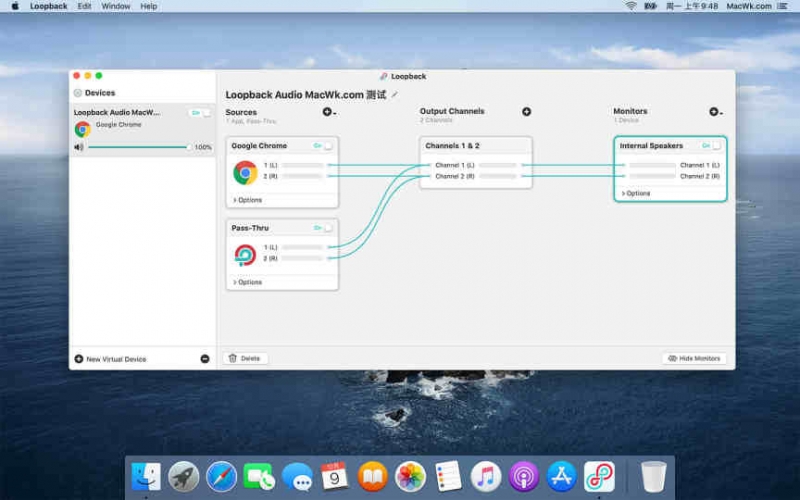The width and height of the screenshot is (800, 500).
Task: Expand Options under Google Chrome source
Action: click(x=247, y=200)
